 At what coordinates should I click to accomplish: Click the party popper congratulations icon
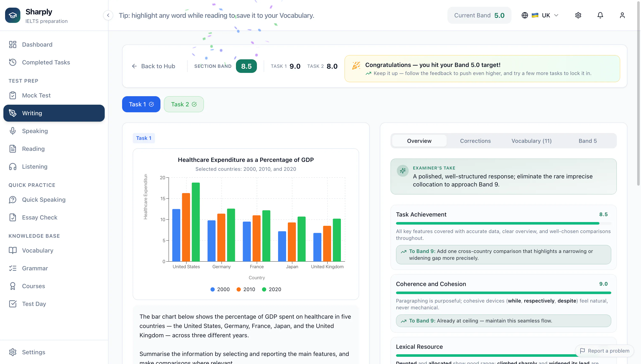[356, 65]
